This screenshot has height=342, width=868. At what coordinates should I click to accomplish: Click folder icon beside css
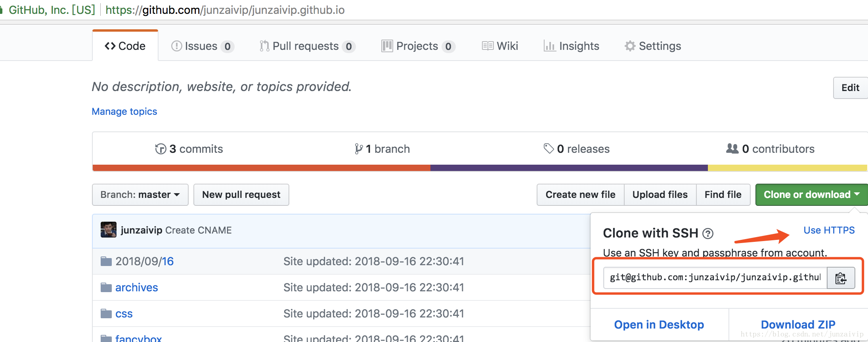(106, 313)
